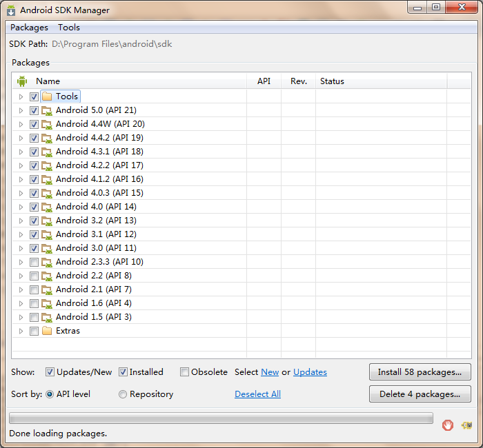Select the Android 1.6 (API 4) row label

point(94,303)
